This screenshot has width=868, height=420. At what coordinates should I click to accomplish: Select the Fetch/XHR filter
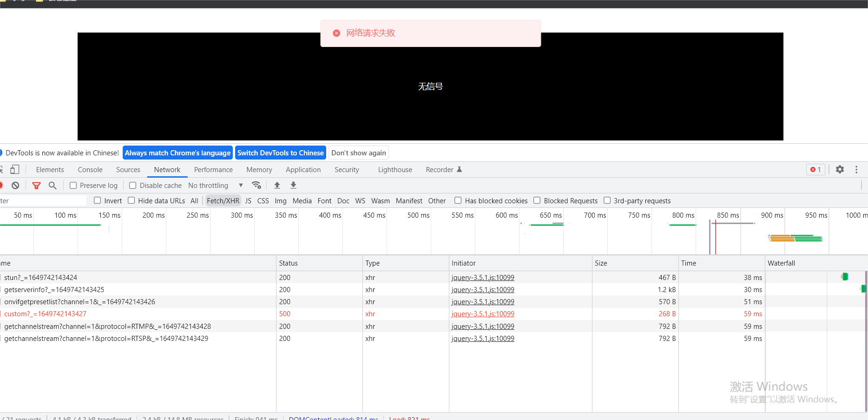pos(223,200)
